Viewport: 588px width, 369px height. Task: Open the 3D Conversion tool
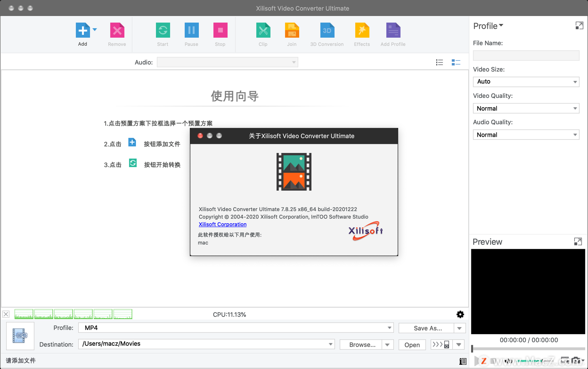(x=327, y=30)
